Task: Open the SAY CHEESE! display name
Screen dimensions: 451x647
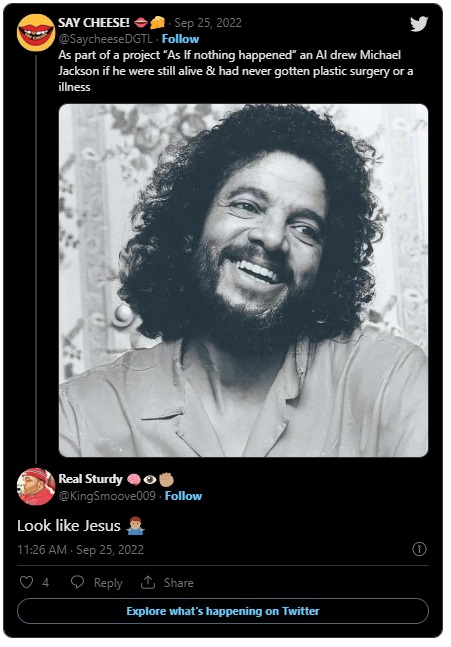Action: point(94,23)
